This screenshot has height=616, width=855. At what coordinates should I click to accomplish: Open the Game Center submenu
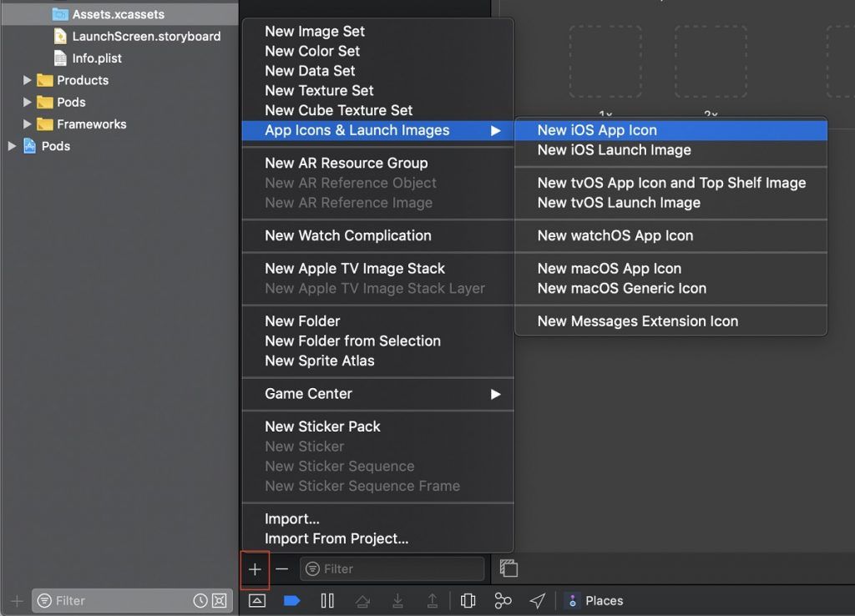(377, 394)
